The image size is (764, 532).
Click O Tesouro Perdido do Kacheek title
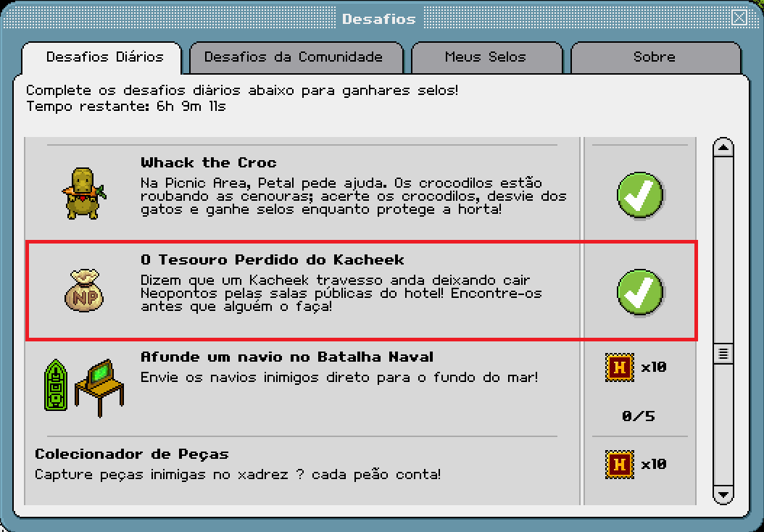(273, 259)
